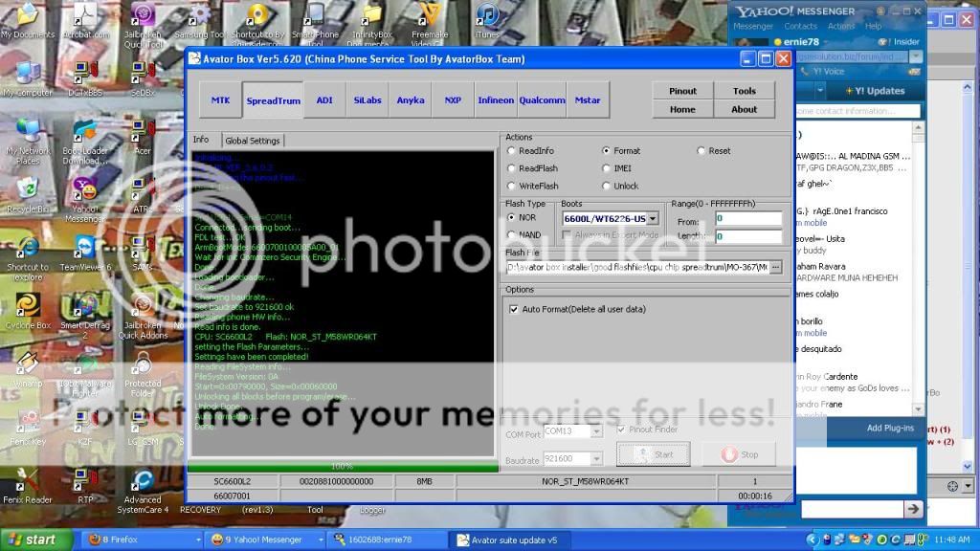Viewport: 980px width, 551px height.
Task: Click the Start button in Avator Box
Action: [x=654, y=454]
